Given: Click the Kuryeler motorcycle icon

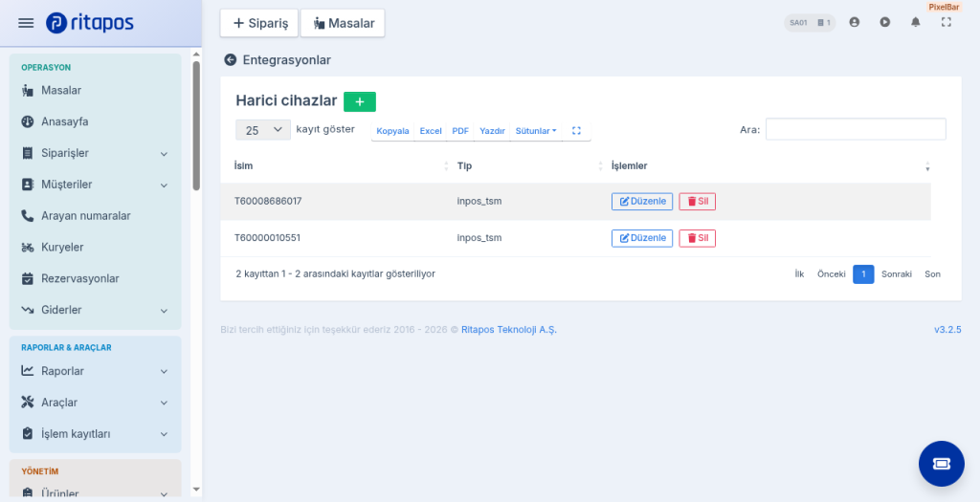Looking at the screenshot, I should tap(28, 248).
